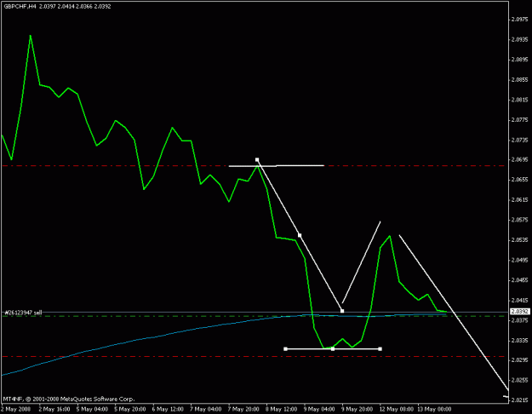532x414 pixels.
Task: Click the 2.0615 price scale label
Action: pos(520,199)
